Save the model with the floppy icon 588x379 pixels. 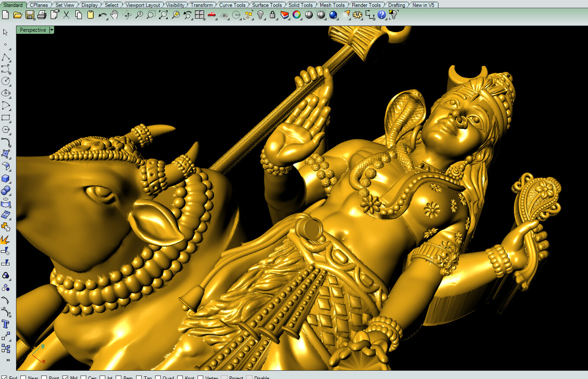point(30,15)
